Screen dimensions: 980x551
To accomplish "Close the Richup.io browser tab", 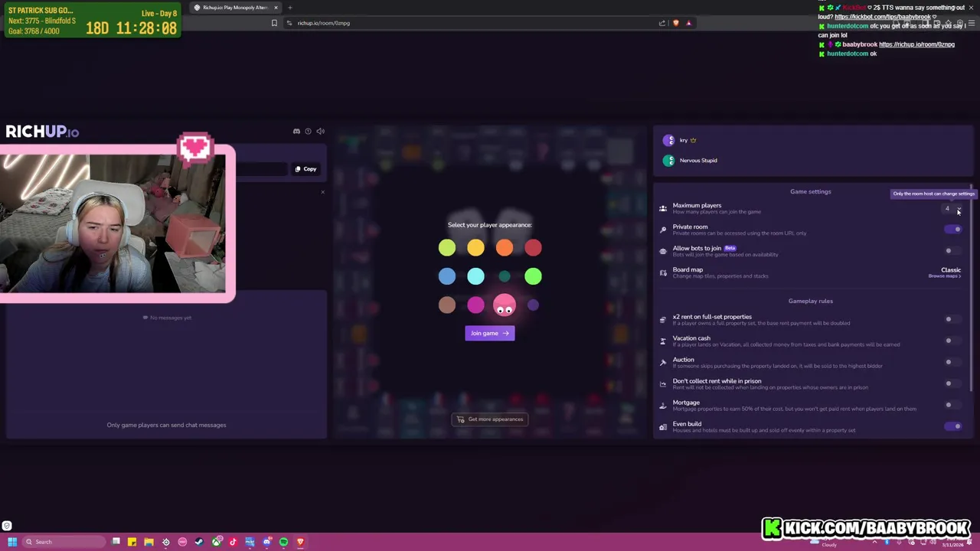I will (276, 8).
